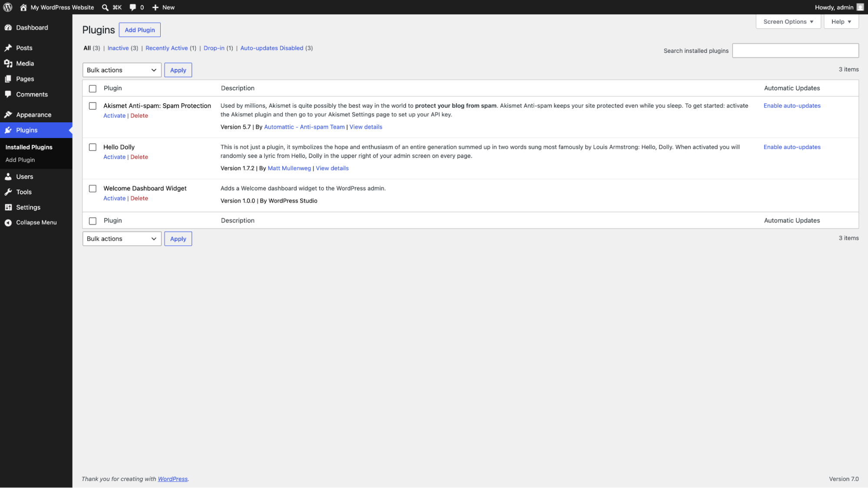This screenshot has width=868, height=488.
Task: Open Matt Mullenweg author link
Action: pos(289,168)
